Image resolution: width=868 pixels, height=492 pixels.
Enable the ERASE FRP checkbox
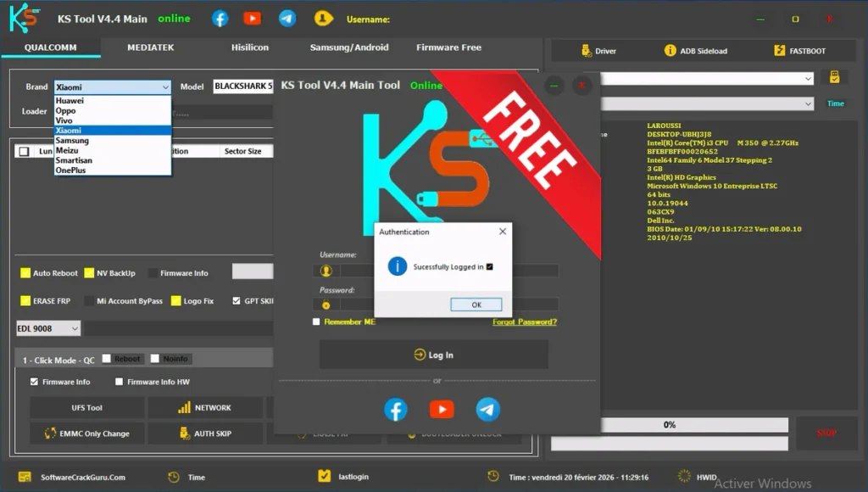pyautogui.click(x=25, y=301)
